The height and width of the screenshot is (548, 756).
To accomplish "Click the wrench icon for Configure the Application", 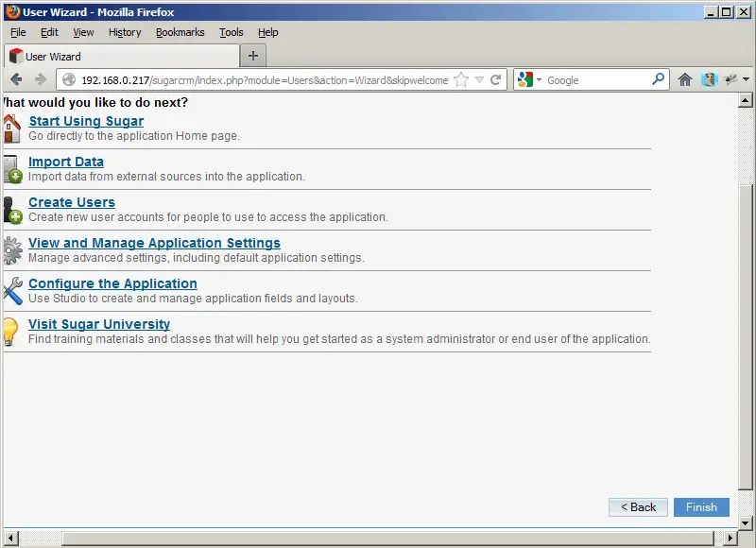I will 12,291.
